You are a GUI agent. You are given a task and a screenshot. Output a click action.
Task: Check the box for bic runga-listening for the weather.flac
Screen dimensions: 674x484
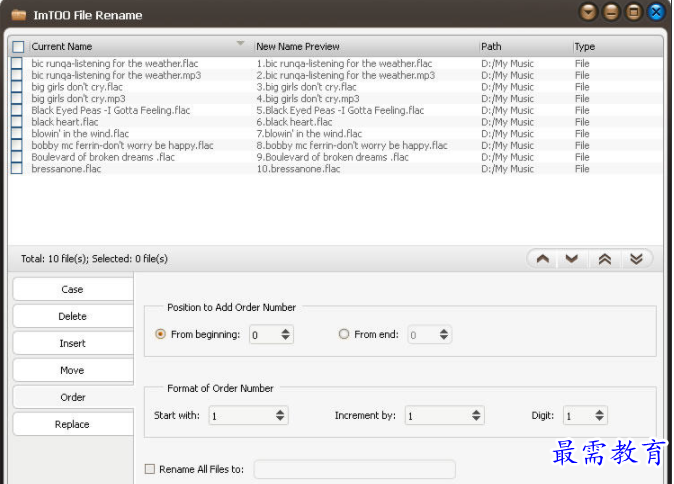click(17, 63)
